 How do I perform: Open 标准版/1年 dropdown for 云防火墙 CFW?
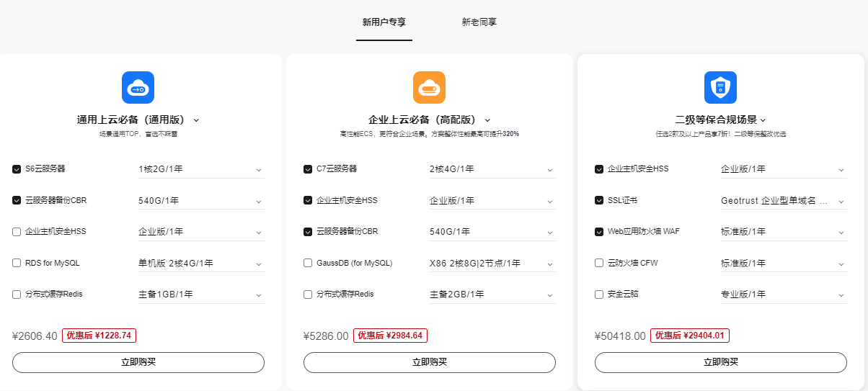[x=784, y=263]
